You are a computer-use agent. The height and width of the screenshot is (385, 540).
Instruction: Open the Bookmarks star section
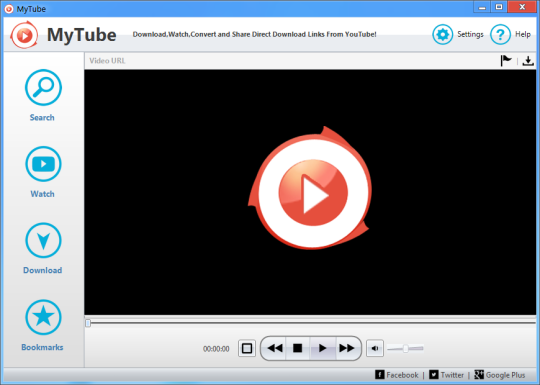pyautogui.click(x=43, y=325)
